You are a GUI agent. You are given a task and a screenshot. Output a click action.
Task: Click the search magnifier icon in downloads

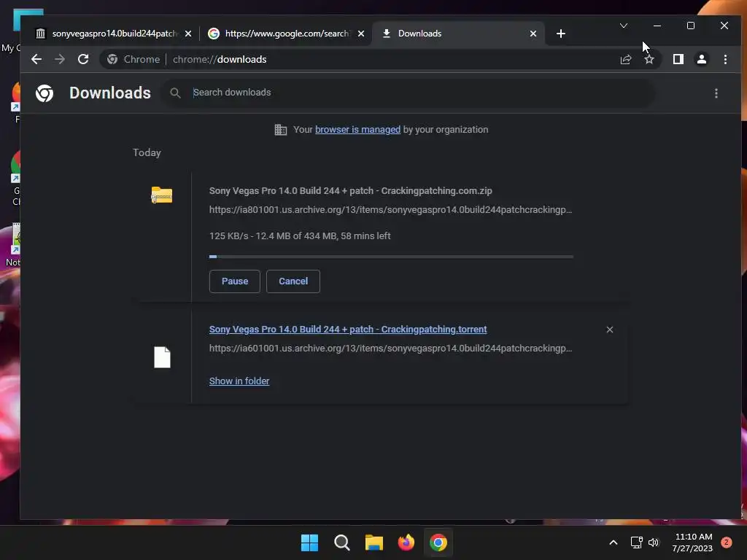click(x=175, y=93)
